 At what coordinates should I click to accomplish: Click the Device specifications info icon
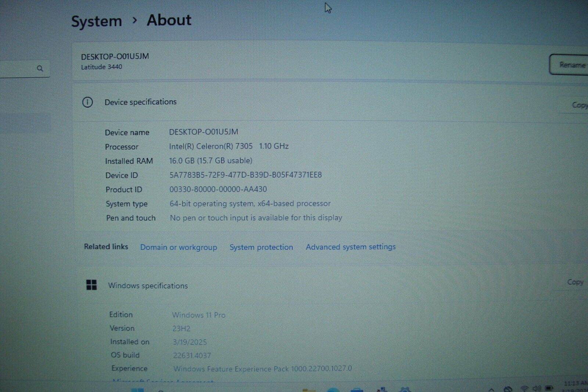[x=87, y=102]
